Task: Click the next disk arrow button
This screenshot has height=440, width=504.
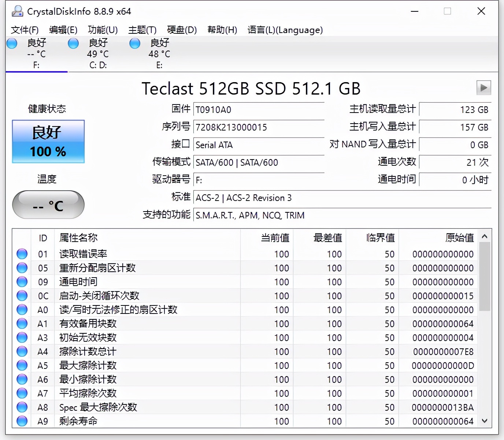Action: (483, 88)
